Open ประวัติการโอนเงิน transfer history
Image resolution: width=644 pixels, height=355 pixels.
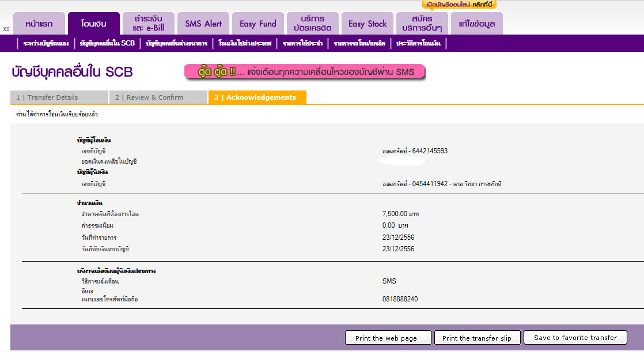(418, 44)
